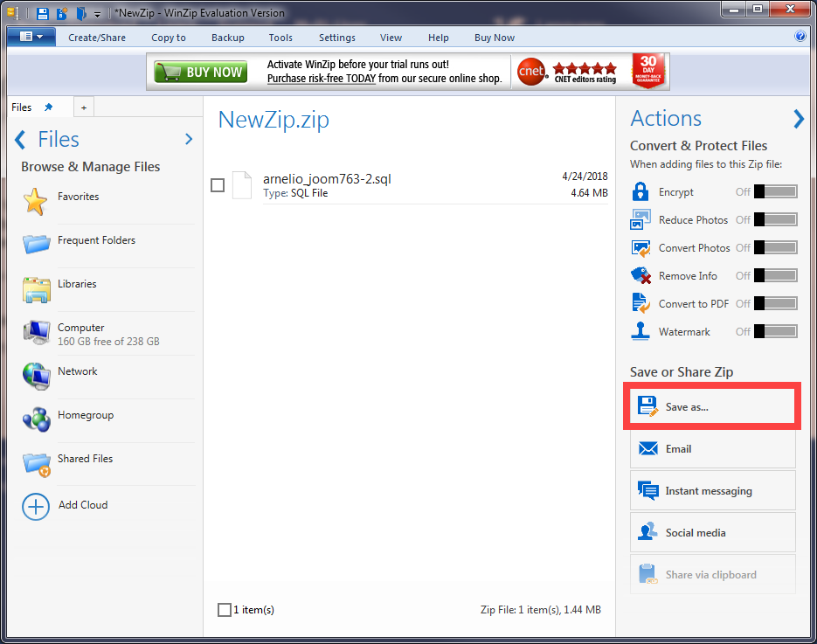This screenshot has width=817, height=644.
Task: Open the Create/Share ribbon tab
Action: point(97,38)
